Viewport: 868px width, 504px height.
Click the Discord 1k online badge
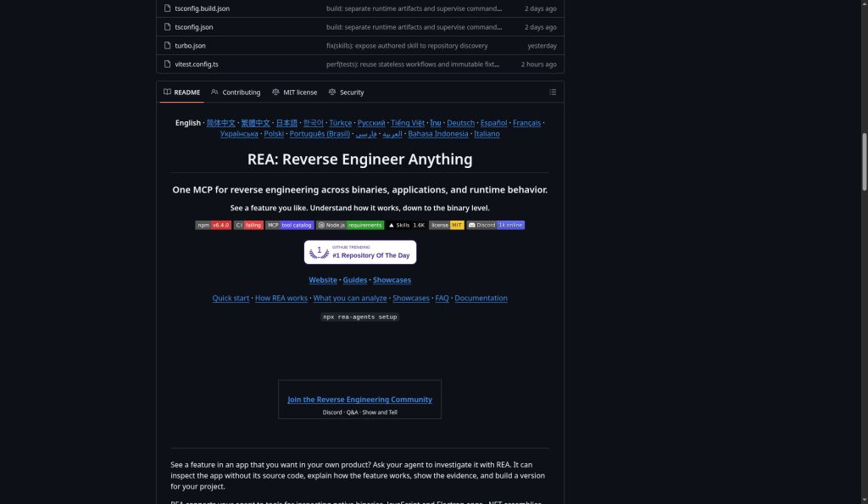495,226
